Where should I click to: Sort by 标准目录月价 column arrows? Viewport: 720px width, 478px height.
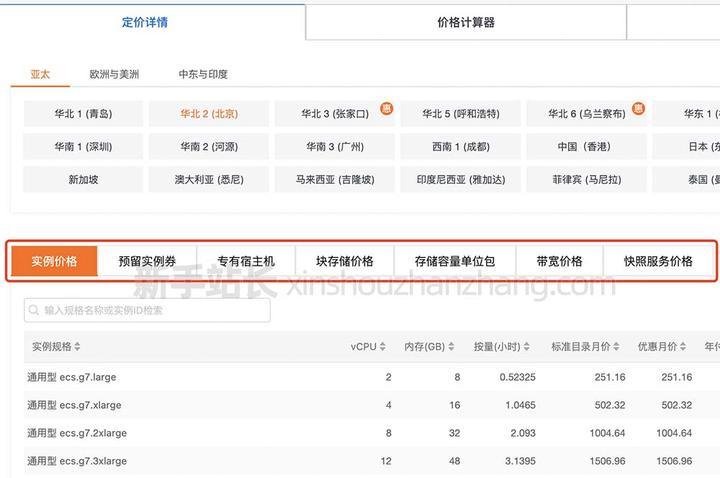point(616,347)
